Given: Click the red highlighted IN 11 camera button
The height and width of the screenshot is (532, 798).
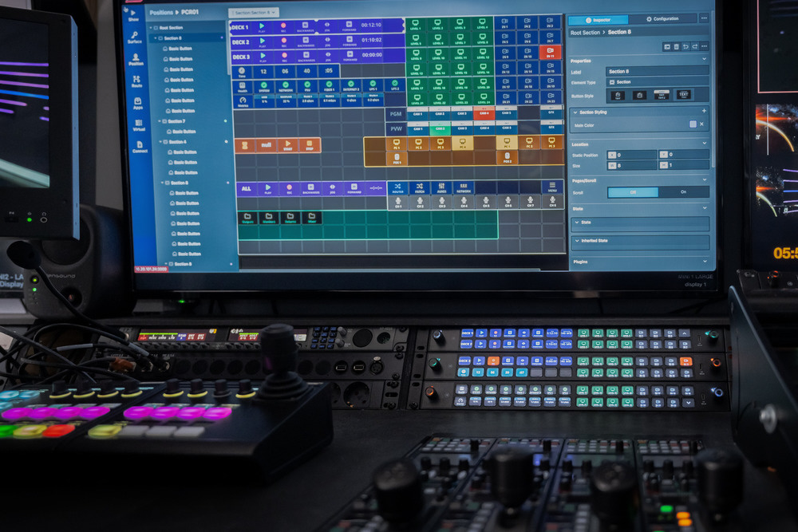Looking at the screenshot, I should point(551,53).
